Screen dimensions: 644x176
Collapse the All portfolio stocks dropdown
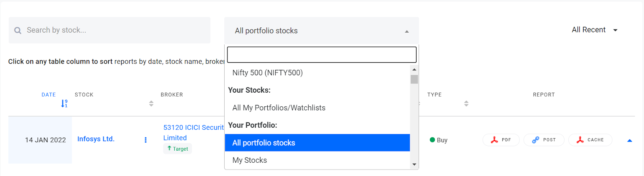(407, 31)
